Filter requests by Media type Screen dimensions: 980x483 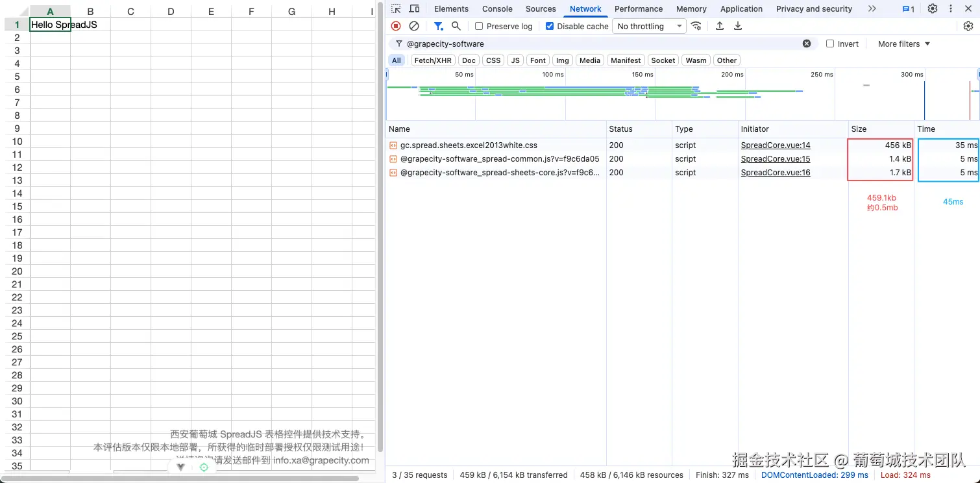click(x=590, y=60)
